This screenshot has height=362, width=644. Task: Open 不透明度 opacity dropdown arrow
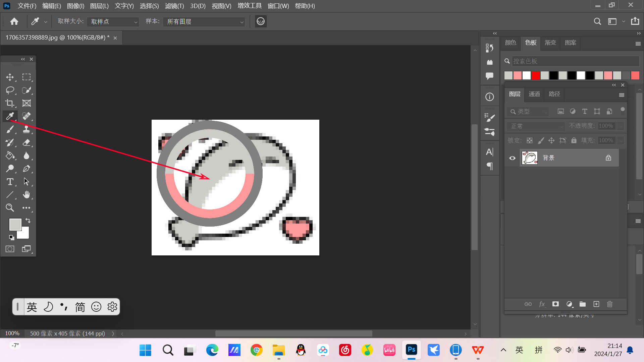pos(621,126)
